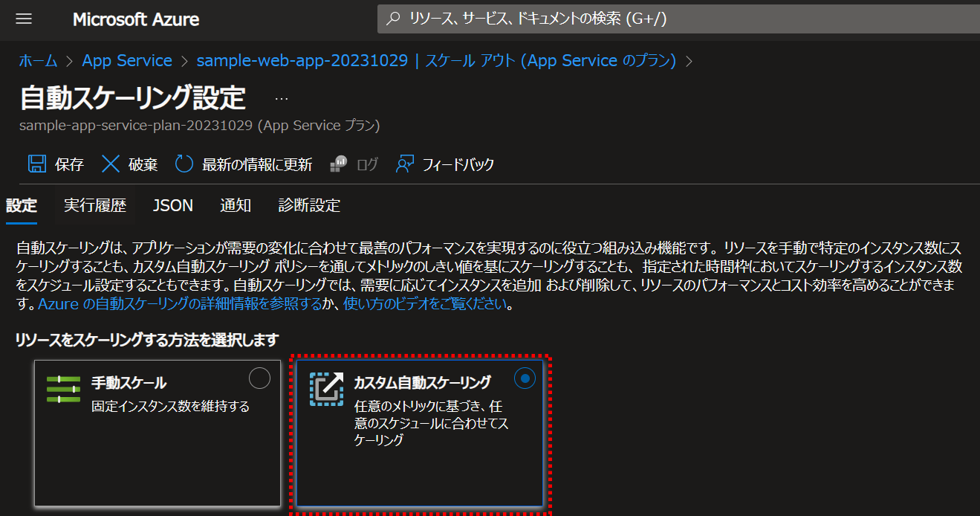The width and height of the screenshot is (980, 516).
Task: Open the breadcrumb スケール アウト dropdown chevron
Action: (x=687, y=60)
